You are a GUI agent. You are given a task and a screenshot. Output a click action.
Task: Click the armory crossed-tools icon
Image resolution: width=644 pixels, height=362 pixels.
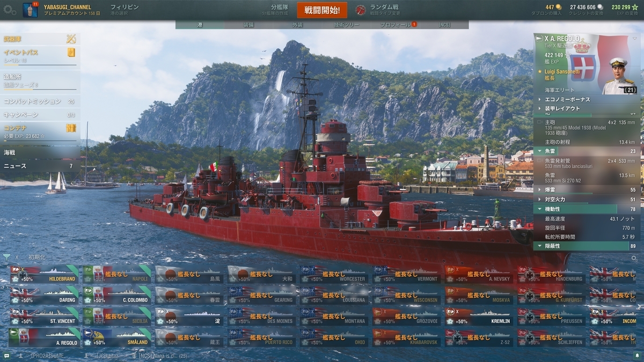pyautogui.click(x=71, y=39)
